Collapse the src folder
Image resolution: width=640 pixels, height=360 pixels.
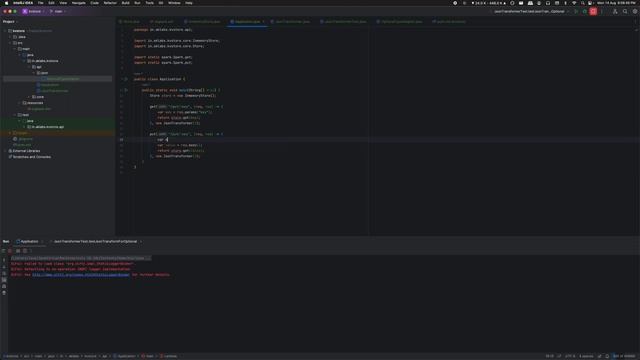click(10, 43)
